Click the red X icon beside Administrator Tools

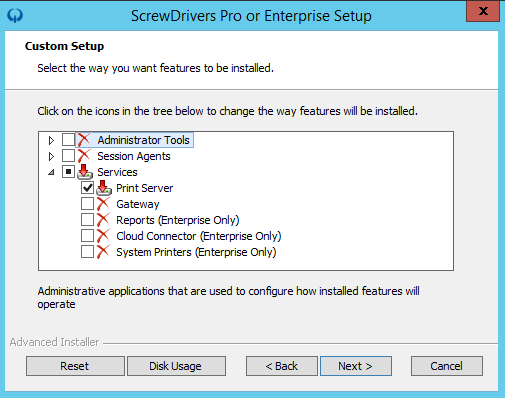click(x=84, y=140)
